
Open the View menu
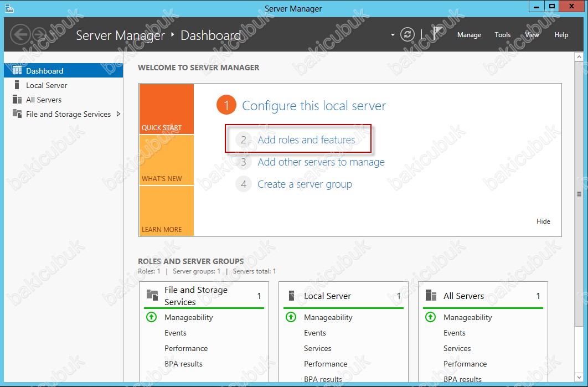(532, 35)
